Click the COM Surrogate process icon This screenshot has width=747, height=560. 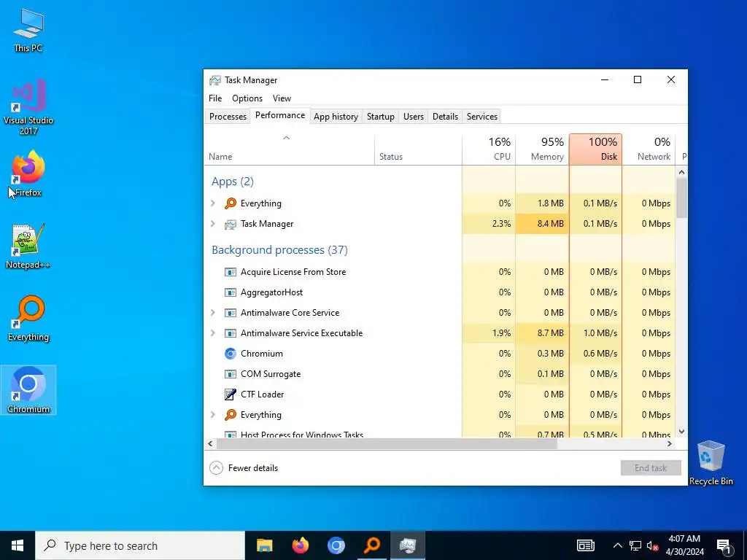pos(230,374)
